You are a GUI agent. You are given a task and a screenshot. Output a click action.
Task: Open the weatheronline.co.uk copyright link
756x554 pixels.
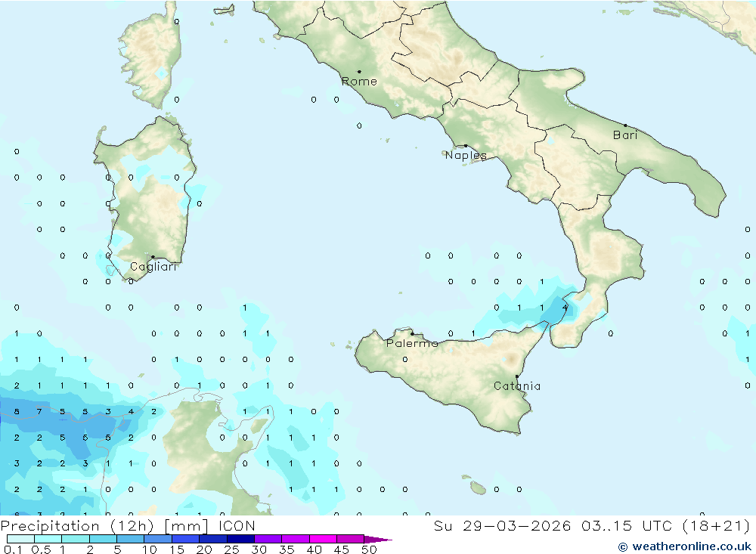(685, 546)
